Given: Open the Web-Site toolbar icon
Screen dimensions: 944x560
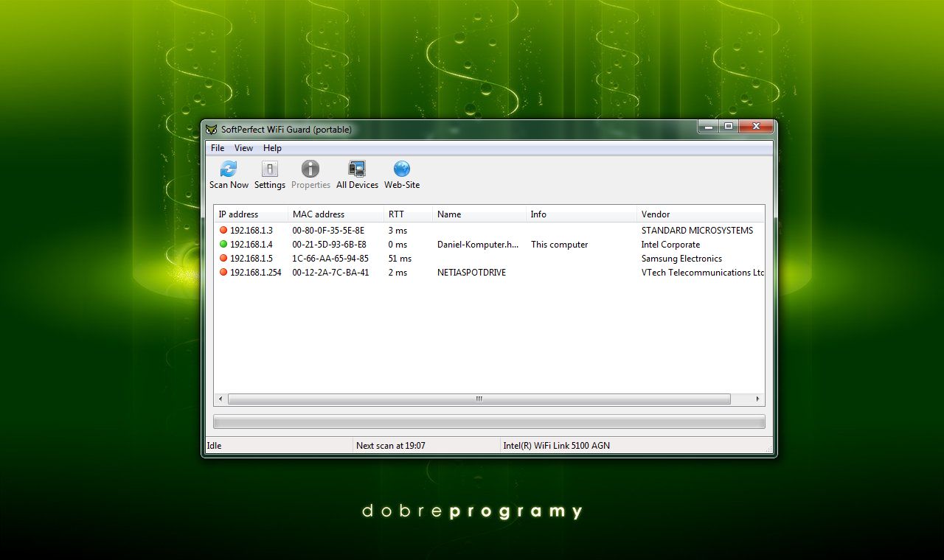Looking at the screenshot, I should (x=401, y=169).
